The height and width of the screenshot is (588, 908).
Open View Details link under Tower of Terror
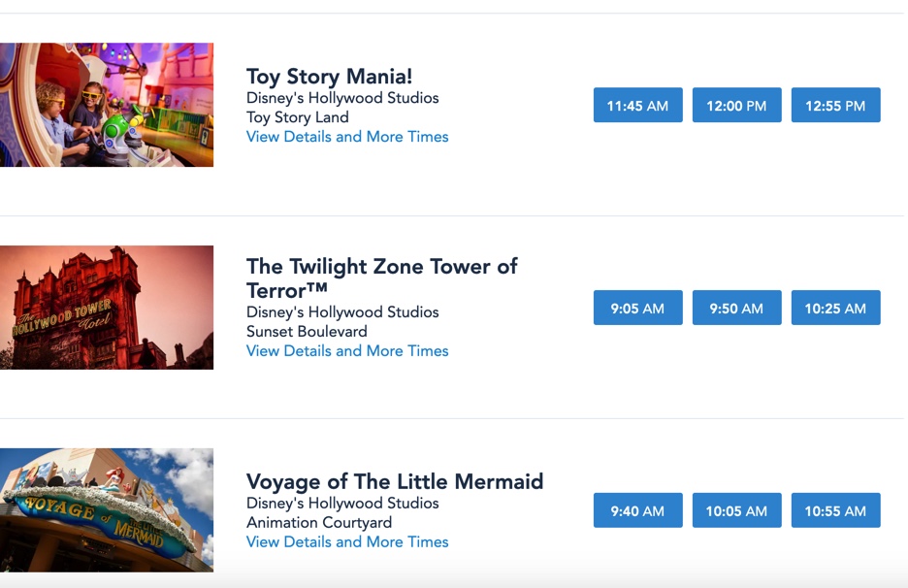[347, 351]
